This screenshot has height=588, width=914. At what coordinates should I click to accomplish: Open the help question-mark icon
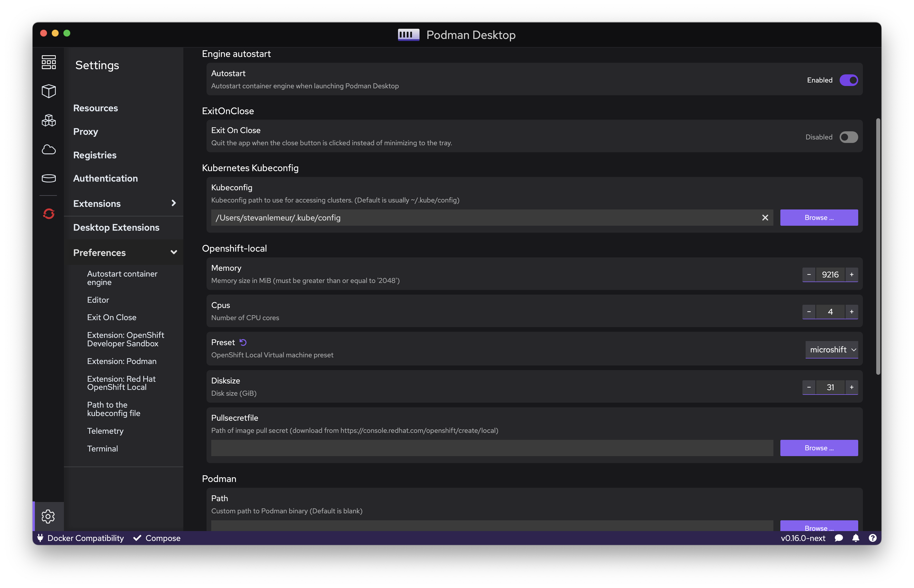[873, 538]
